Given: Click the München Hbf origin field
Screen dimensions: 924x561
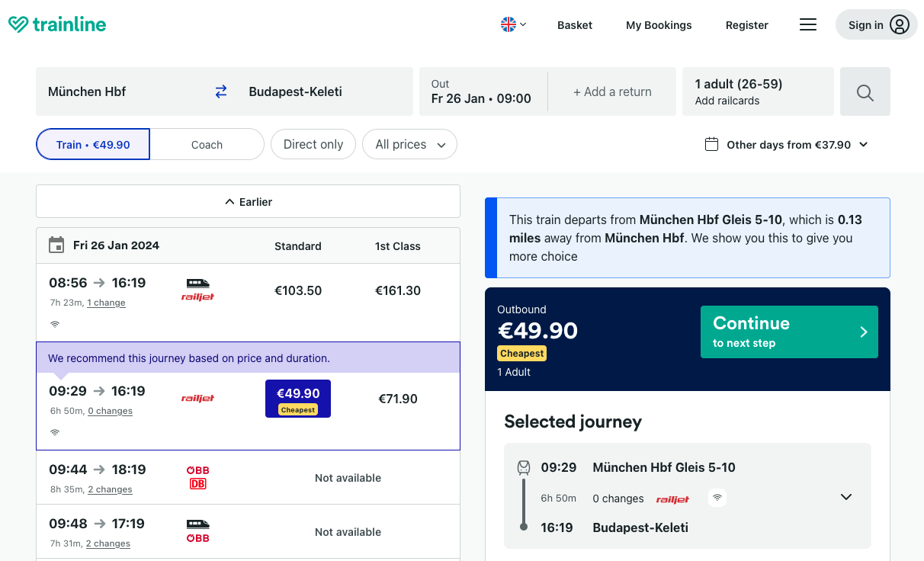Looking at the screenshot, I should click(x=122, y=91).
